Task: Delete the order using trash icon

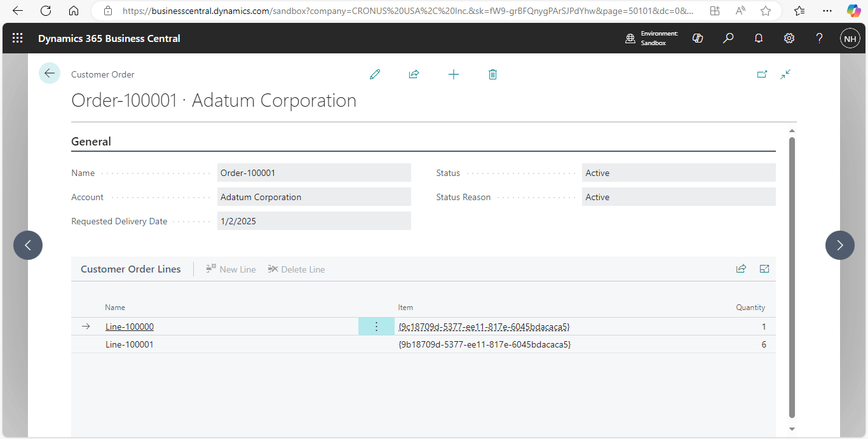Action: click(x=492, y=74)
